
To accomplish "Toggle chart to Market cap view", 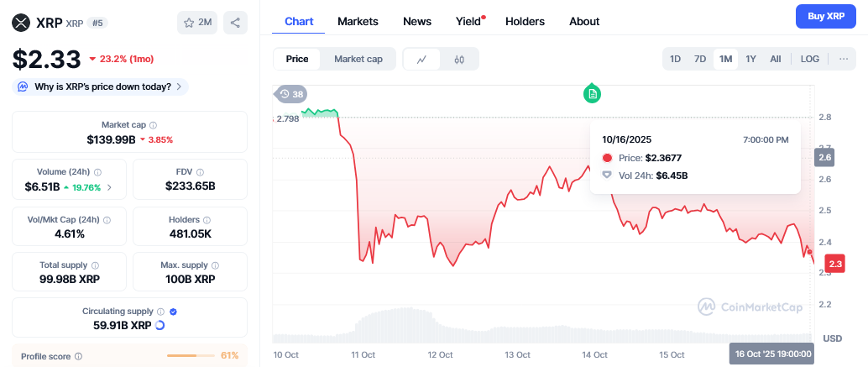I will 358,59.
